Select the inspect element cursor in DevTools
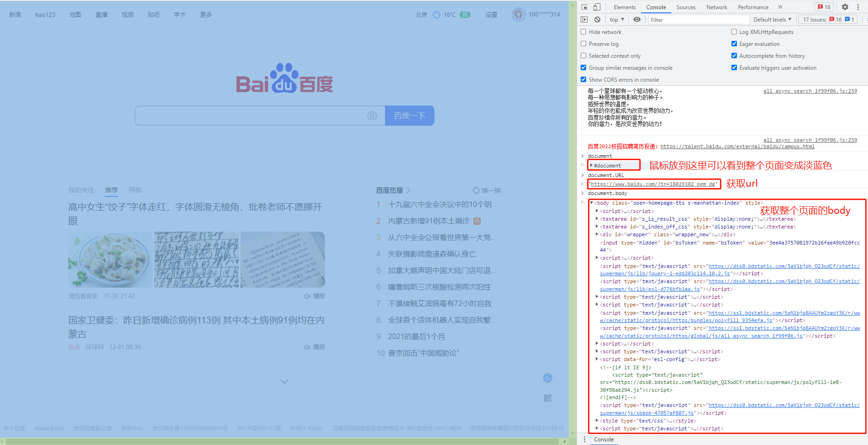Screen dimensions: 868x445 584,7
